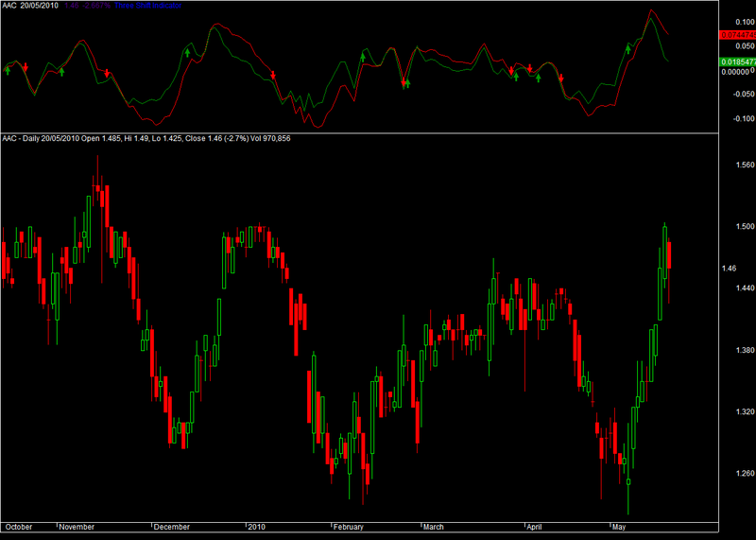Viewport: 756px width, 540px height.
Task: Select the 1.500 price axis label
Action: pyautogui.click(x=745, y=227)
